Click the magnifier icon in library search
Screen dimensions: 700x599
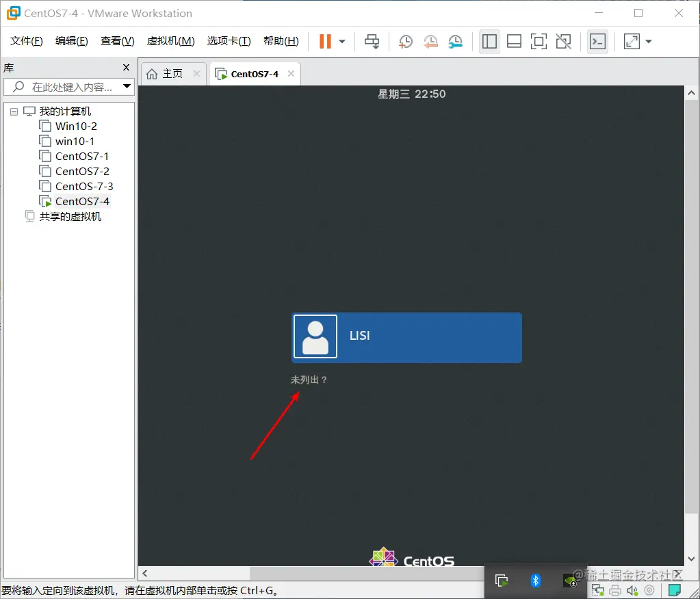tap(18, 87)
